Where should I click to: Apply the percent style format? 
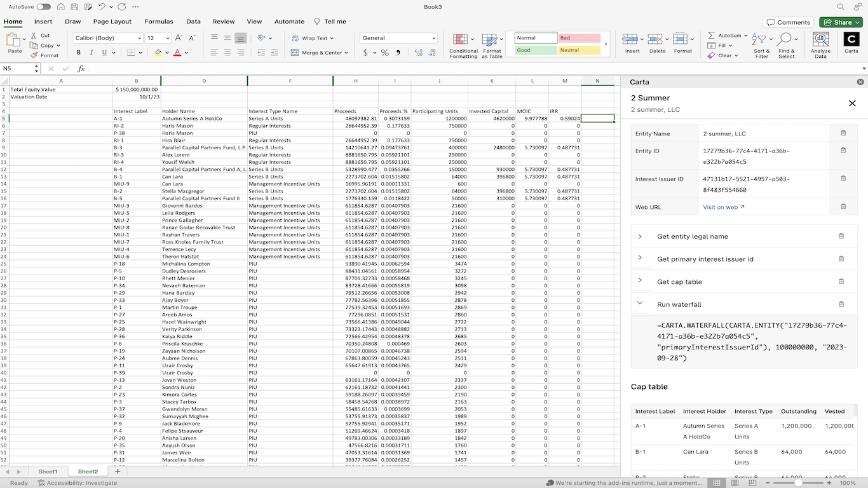coord(384,53)
